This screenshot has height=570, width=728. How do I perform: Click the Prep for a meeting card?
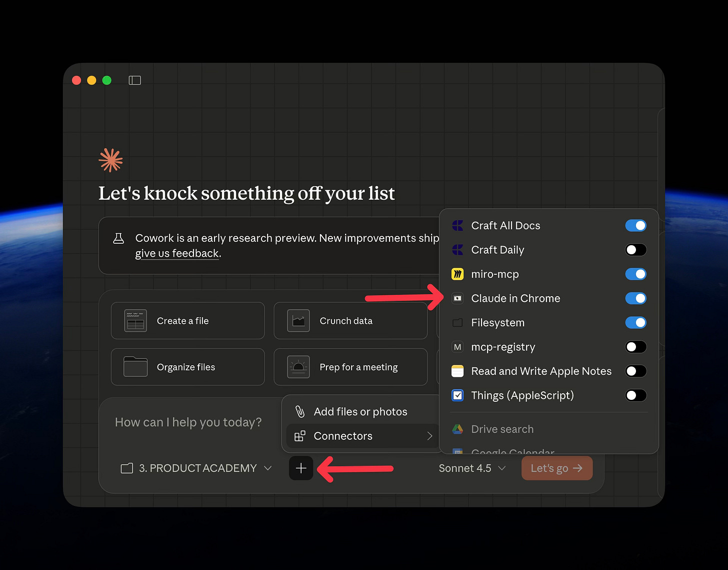click(350, 367)
